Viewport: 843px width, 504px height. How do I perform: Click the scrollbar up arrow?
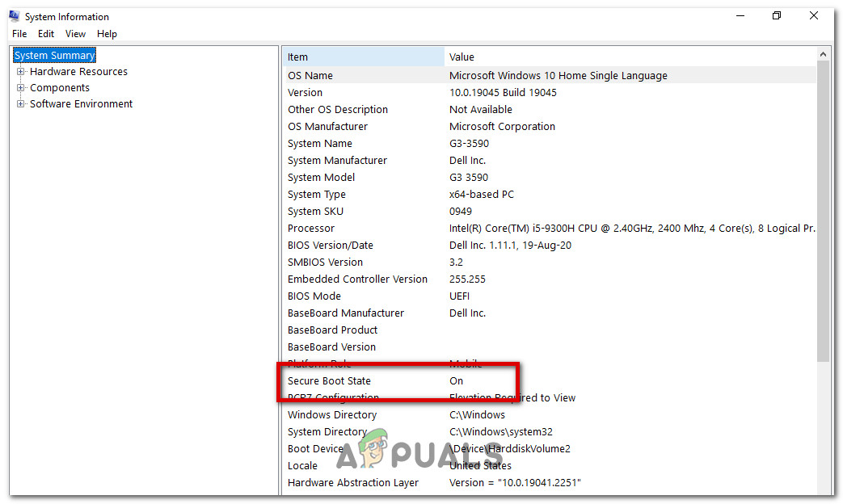point(823,54)
